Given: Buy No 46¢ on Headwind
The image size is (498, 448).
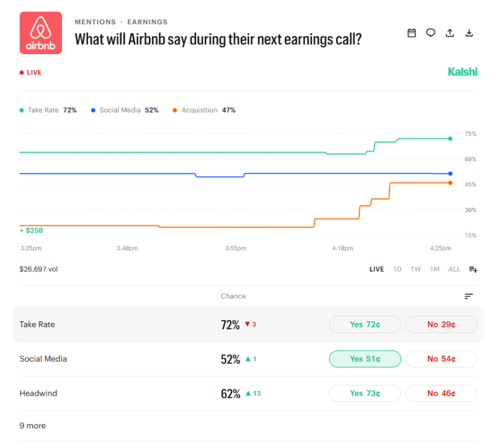Looking at the screenshot, I should pos(441,393).
